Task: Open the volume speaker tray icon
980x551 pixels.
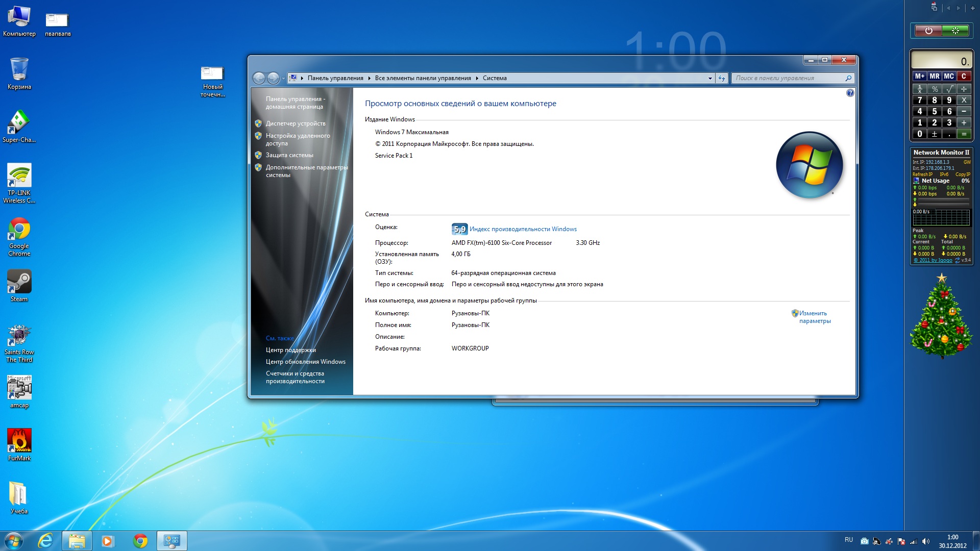Action: (926, 541)
